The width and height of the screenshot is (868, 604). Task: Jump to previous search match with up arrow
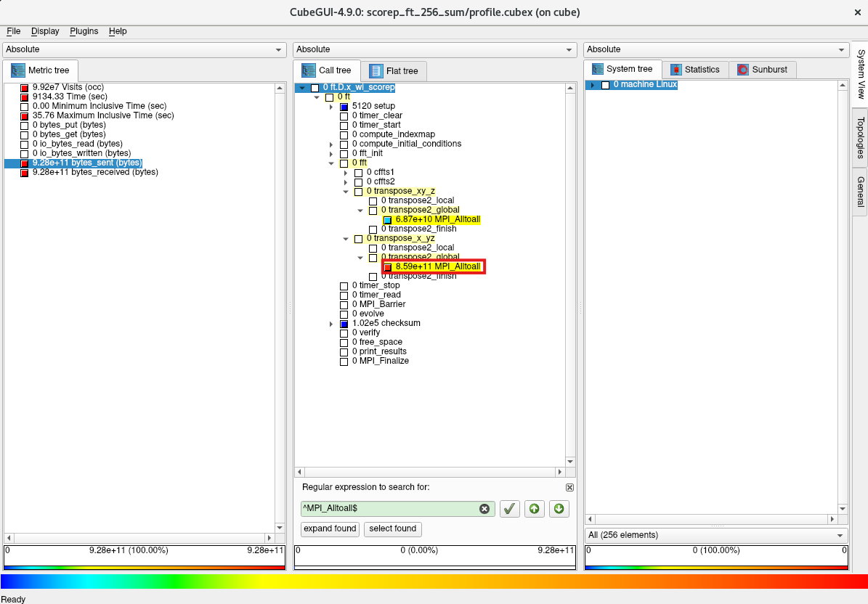coord(535,509)
